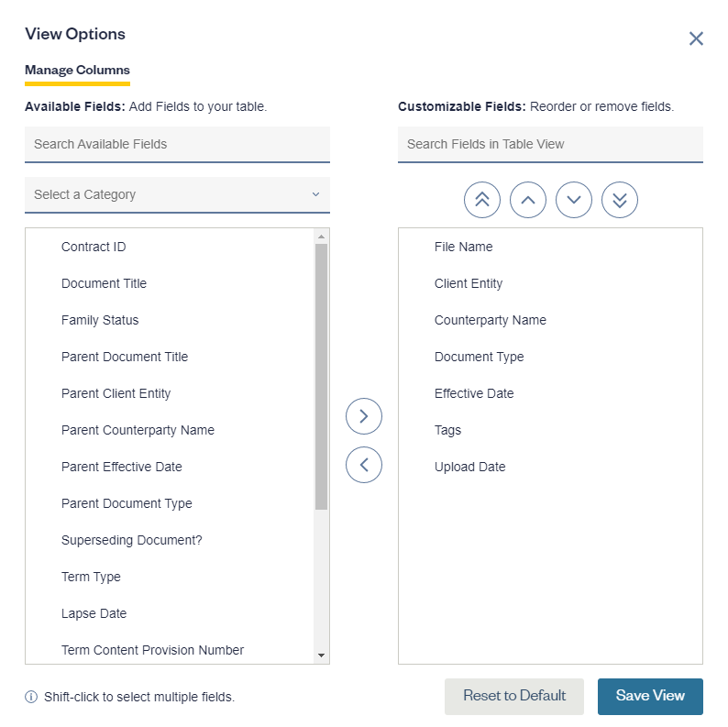
Task: Click Reset to Default button
Action: click(x=514, y=696)
